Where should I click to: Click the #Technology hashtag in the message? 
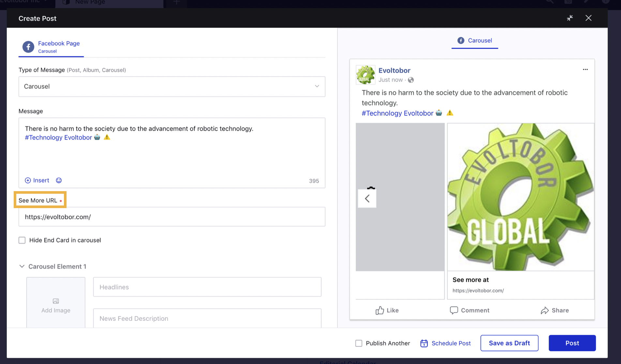coord(44,138)
